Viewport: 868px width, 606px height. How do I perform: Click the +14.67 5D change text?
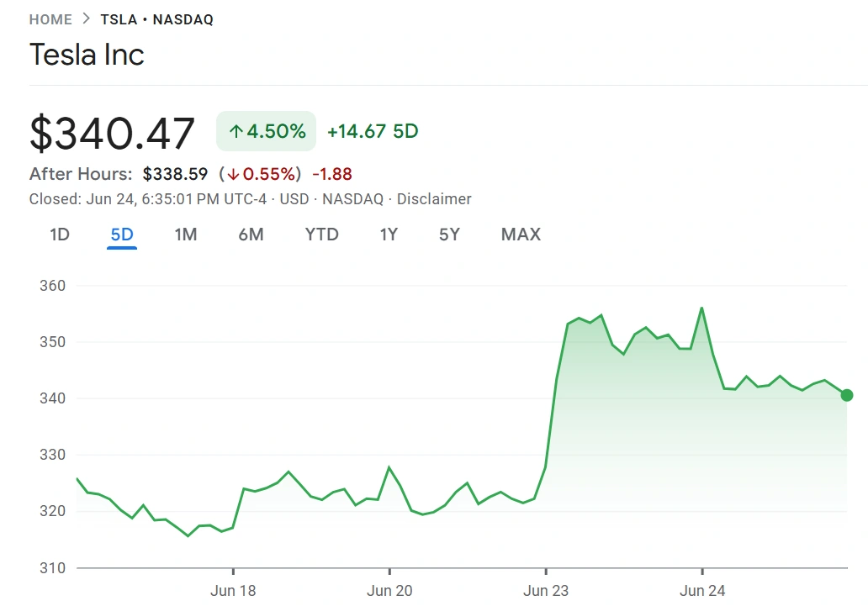coord(373,132)
